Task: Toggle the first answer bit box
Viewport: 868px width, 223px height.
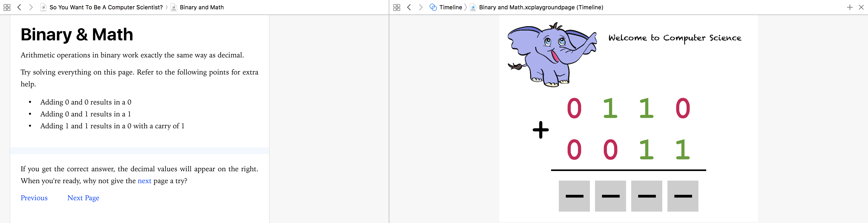Action: pyautogui.click(x=574, y=196)
